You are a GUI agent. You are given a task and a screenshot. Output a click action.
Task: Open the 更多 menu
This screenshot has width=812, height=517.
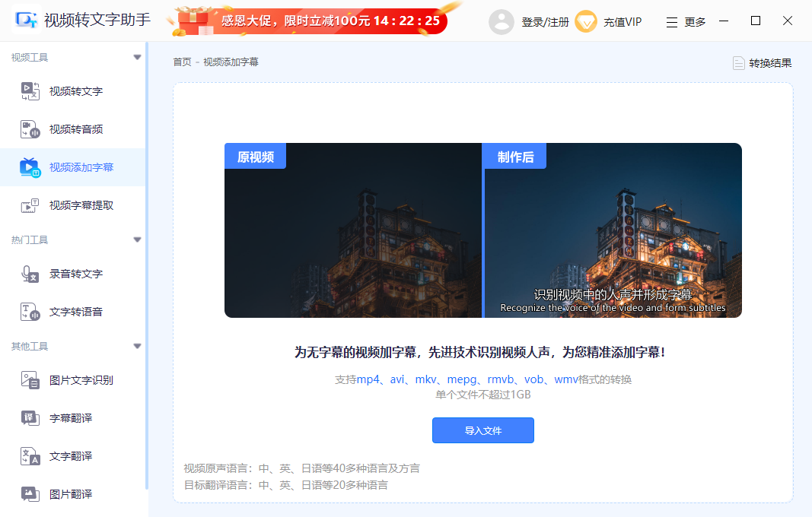(x=689, y=21)
